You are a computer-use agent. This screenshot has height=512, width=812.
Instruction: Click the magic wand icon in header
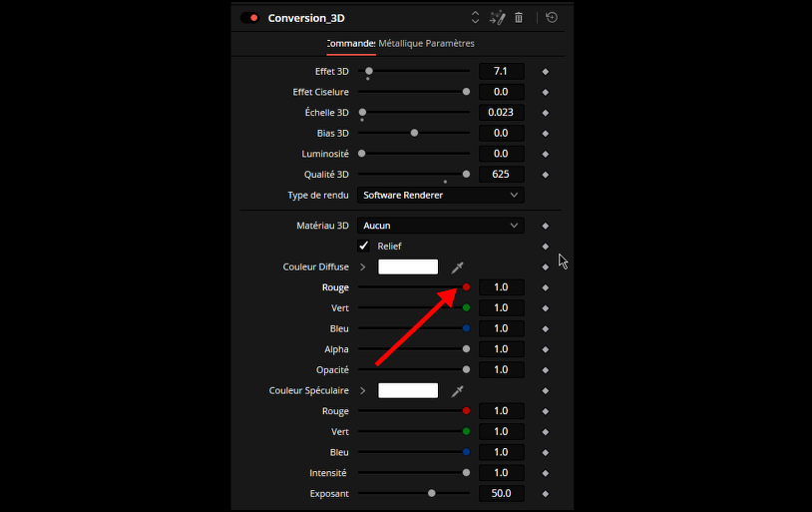click(498, 18)
